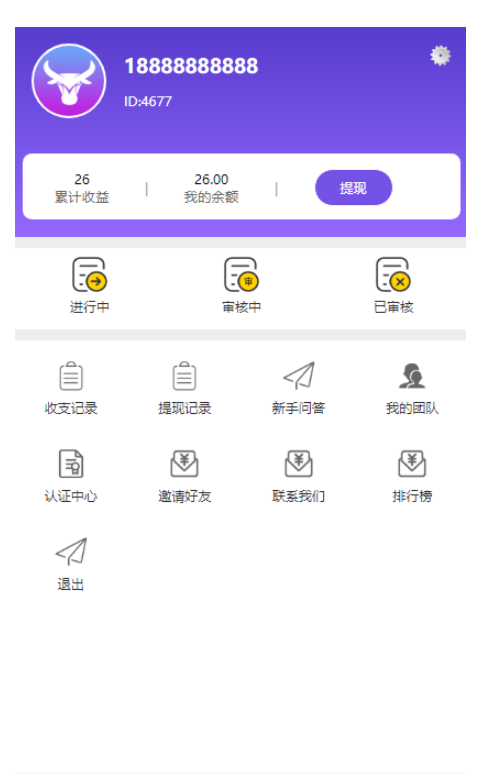Open the 审核中 under-review orders icon
The image size is (480, 776).
point(241,274)
